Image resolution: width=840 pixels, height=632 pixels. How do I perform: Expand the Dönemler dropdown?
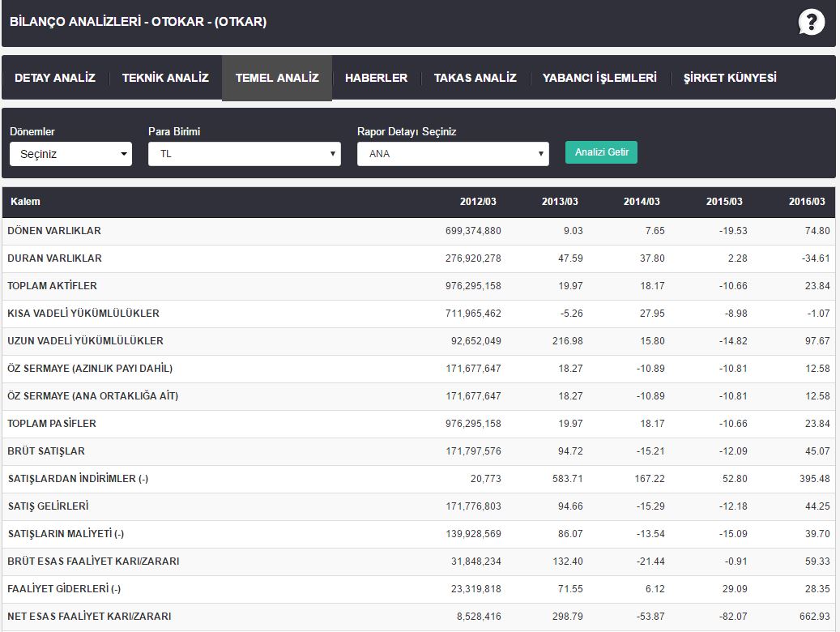click(70, 154)
